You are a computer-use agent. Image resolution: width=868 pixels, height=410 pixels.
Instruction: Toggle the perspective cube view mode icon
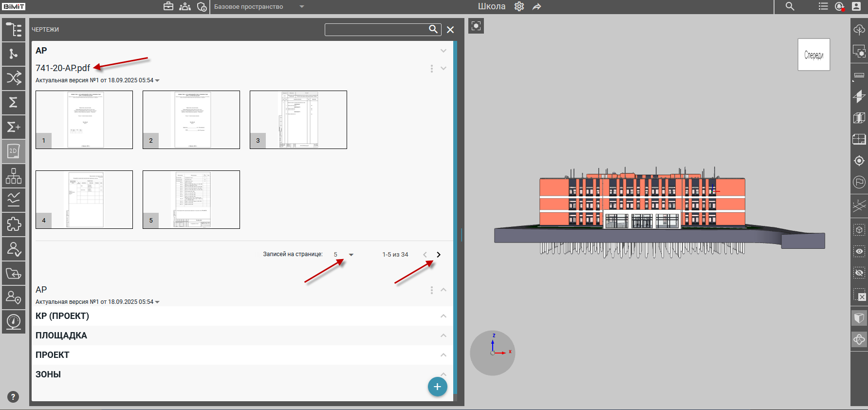point(859,318)
